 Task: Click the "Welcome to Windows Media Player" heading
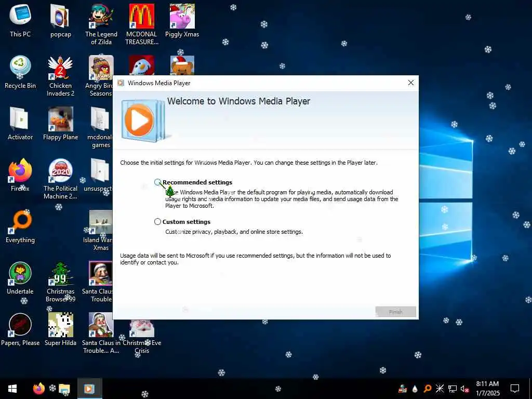(238, 101)
